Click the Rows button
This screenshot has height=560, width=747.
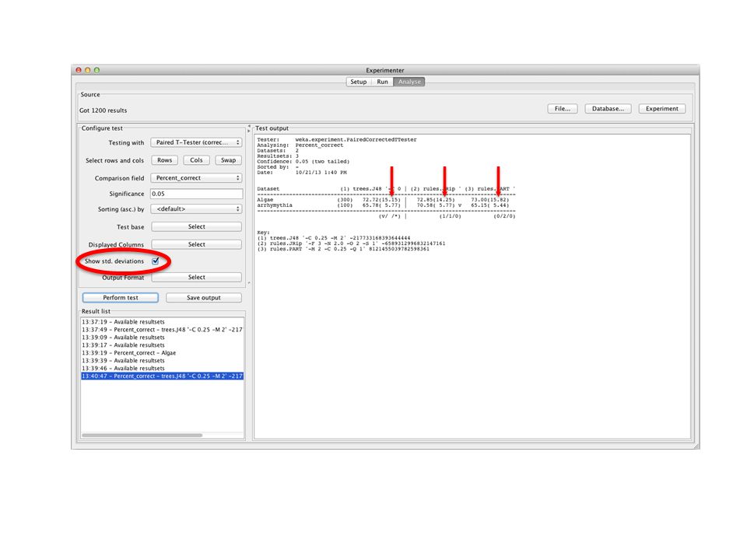[x=164, y=160]
